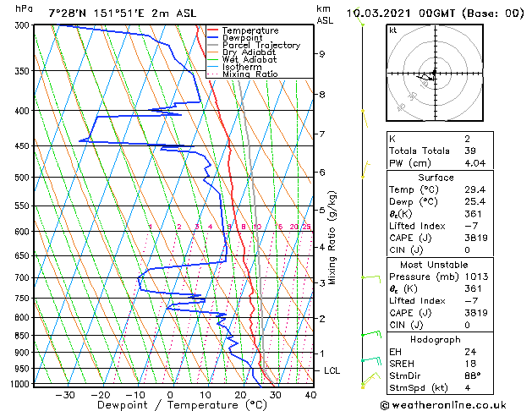Click the 'LCL' marker label
This screenshot has width=532, height=411.
(332, 370)
